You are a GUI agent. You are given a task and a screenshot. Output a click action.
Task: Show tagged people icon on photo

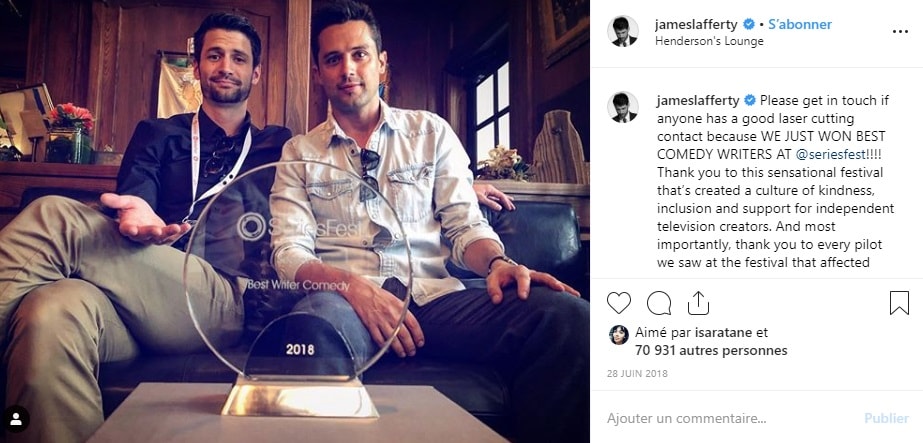point(16,419)
